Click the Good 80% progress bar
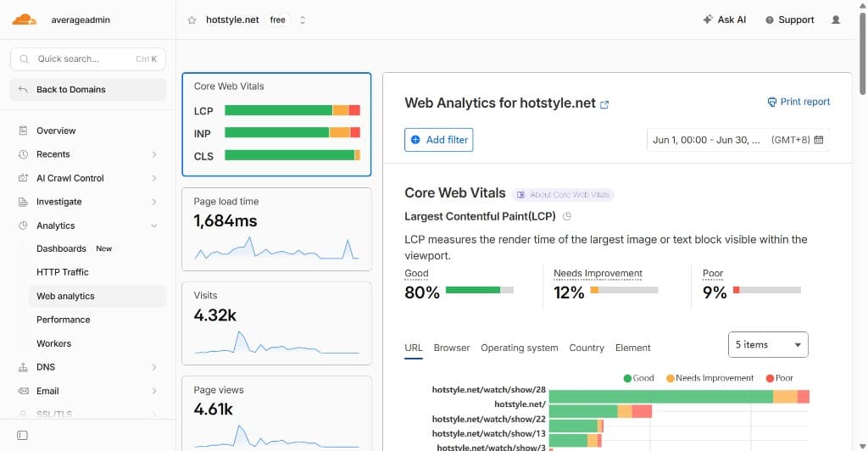 480,290
